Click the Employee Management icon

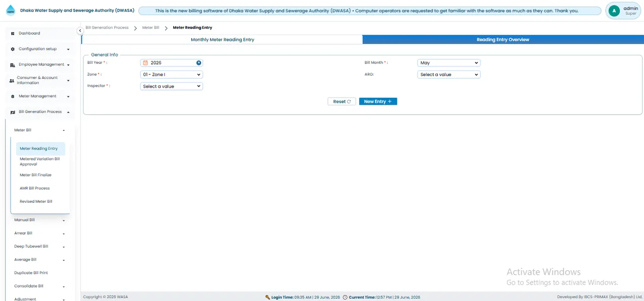(13, 65)
